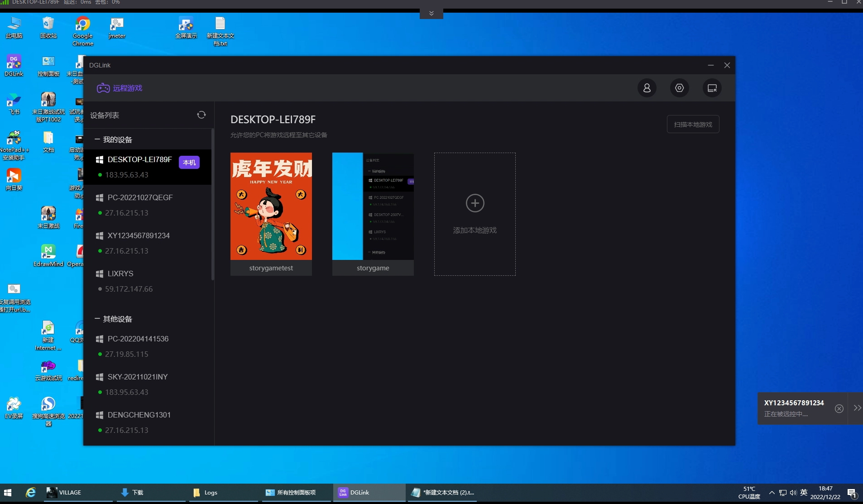
Task: Open 搜狗高速浏览器 desktop icon
Action: tap(48, 412)
